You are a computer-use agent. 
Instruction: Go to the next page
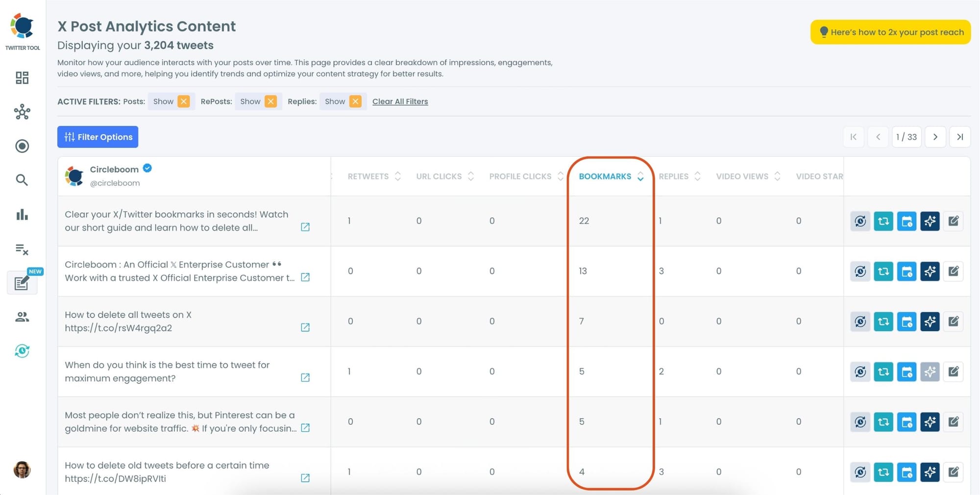[935, 137]
